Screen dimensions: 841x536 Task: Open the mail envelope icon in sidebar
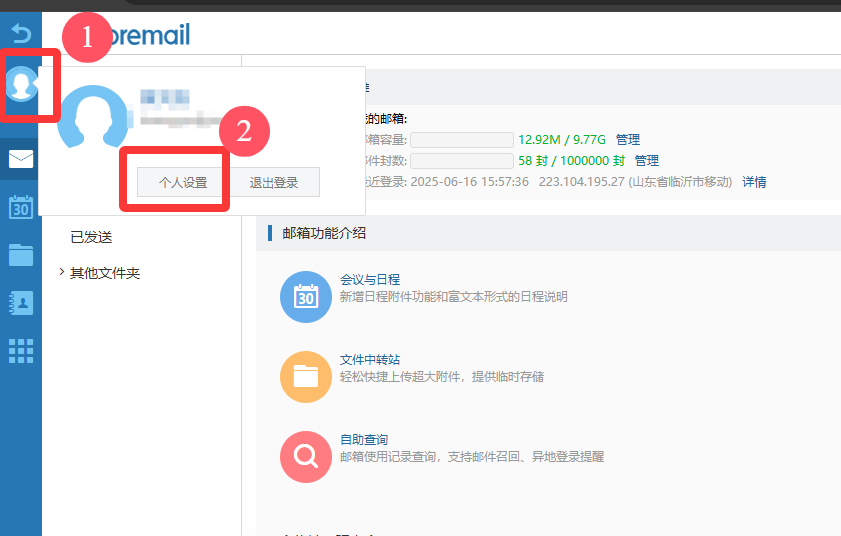pos(20,158)
